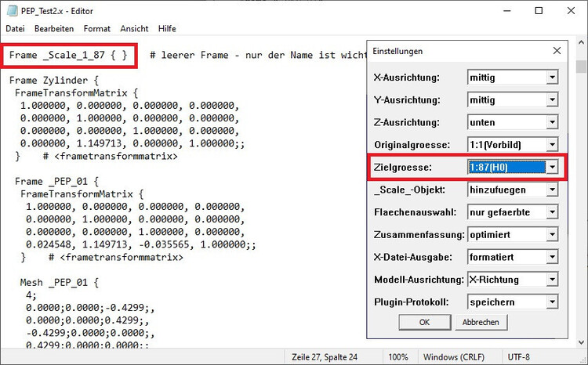Viewport: 588px width, 365px height.
Task: Click the 'UTF-8' encoding status entry
Action: tap(519, 357)
